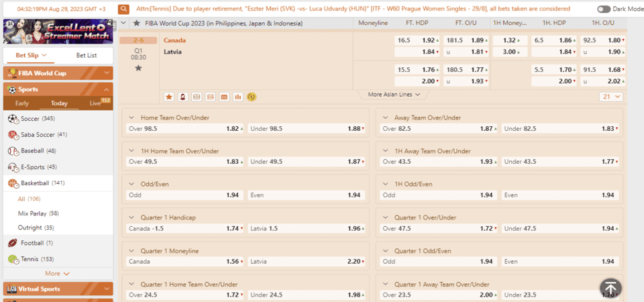The width and height of the screenshot is (644, 302).
Task: Click the tennis retirement announcement ticker
Action: click(354, 9)
